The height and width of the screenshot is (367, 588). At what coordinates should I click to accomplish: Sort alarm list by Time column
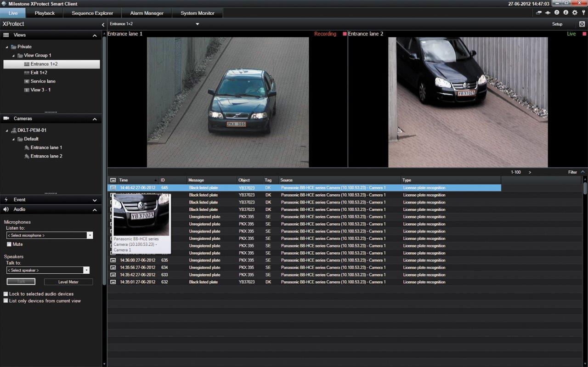[138, 180]
